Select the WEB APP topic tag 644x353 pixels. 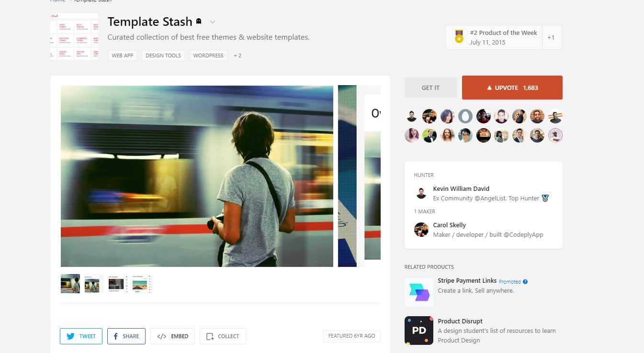(123, 55)
